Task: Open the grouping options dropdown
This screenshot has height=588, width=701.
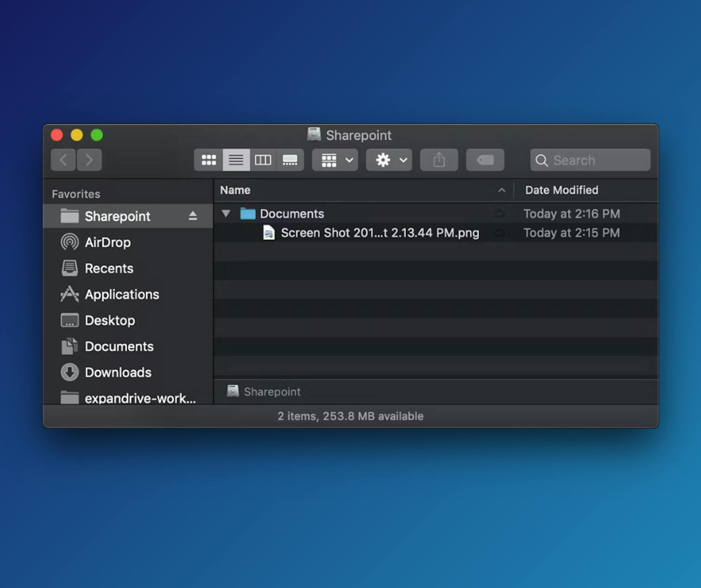Action: coord(334,160)
